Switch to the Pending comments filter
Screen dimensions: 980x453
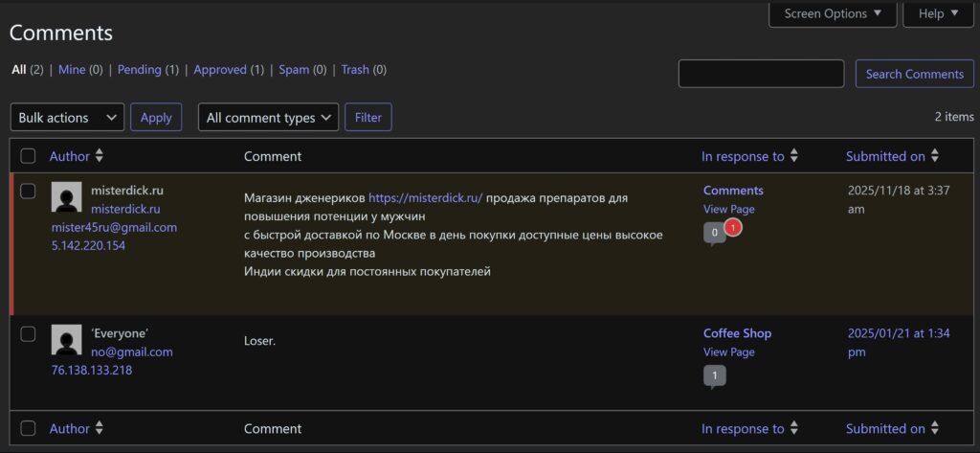[139, 70]
